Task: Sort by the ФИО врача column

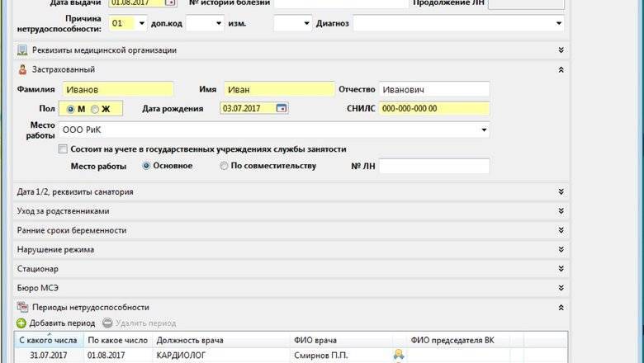Action: pos(341,340)
